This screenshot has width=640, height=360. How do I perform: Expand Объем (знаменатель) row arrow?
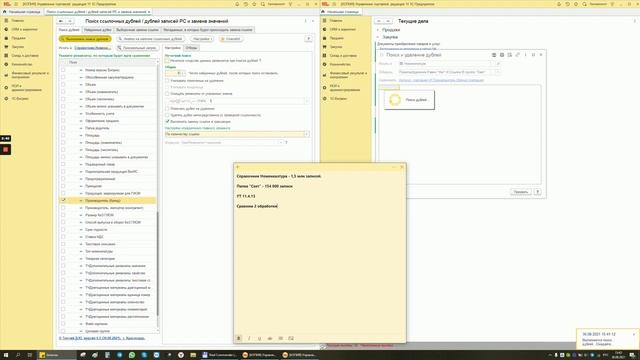[x=81, y=92]
